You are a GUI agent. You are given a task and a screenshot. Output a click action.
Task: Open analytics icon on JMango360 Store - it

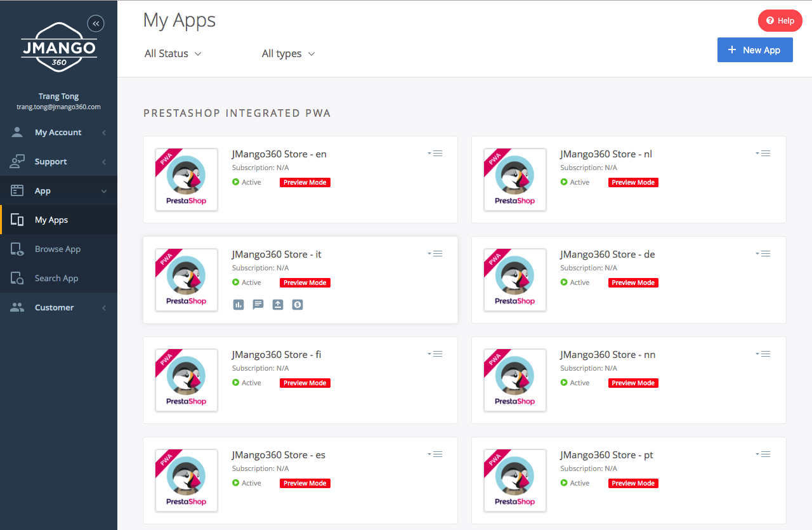[x=239, y=305]
